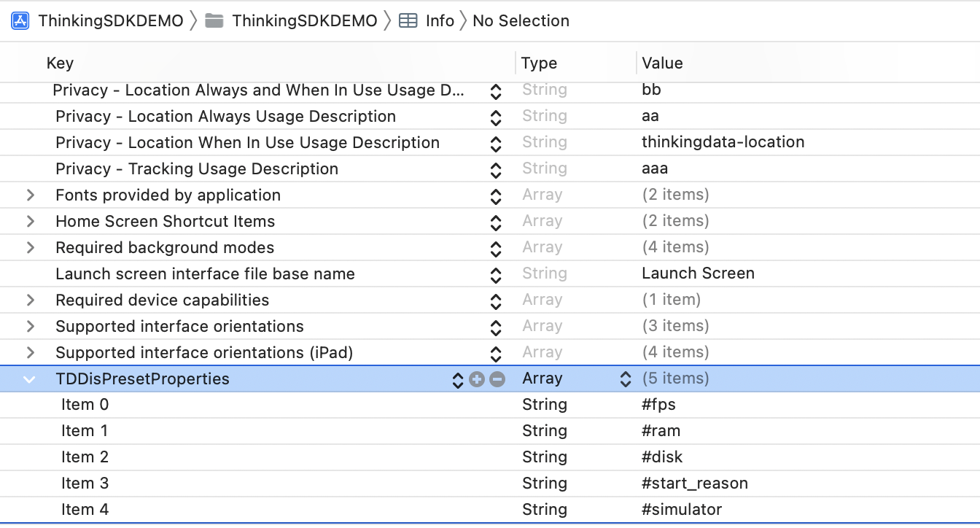Open 'No Selection' breadcrumb segment

pos(521,20)
